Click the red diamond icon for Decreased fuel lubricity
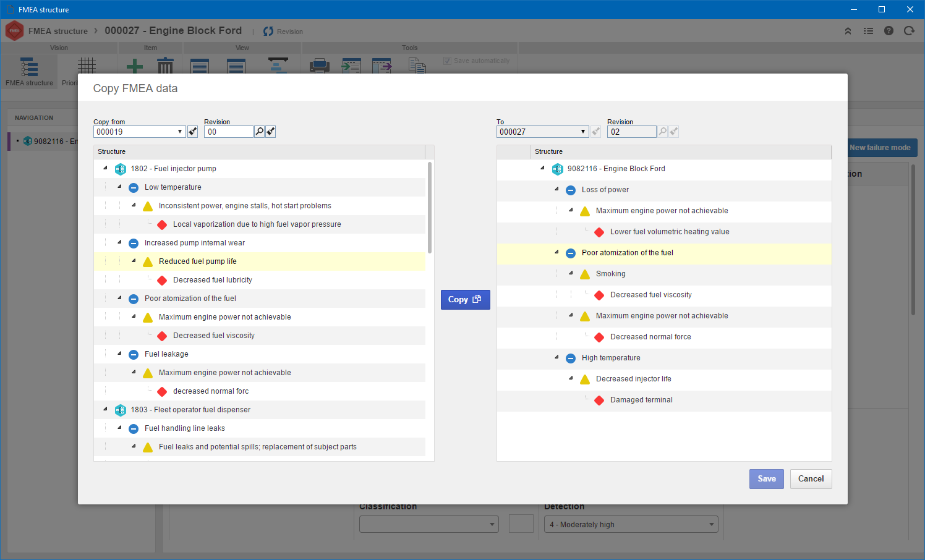The height and width of the screenshot is (560, 925). 162,280
